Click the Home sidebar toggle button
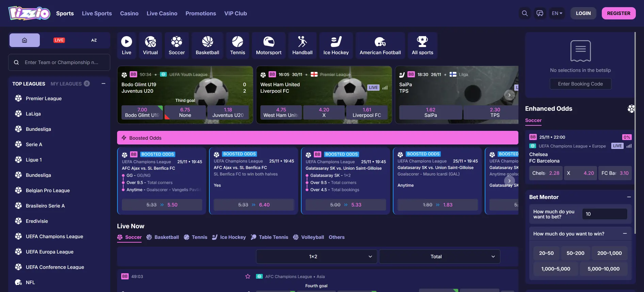 click(x=25, y=40)
